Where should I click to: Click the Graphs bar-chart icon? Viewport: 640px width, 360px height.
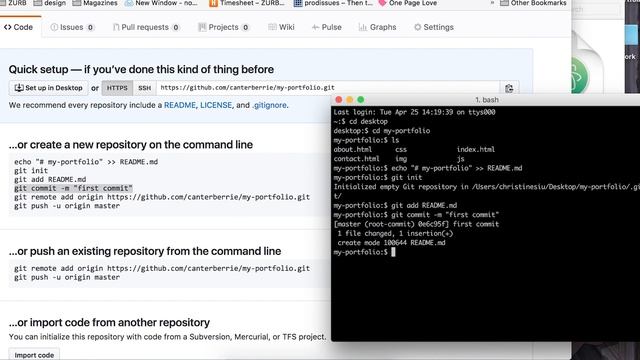click(x=362, y=27)
